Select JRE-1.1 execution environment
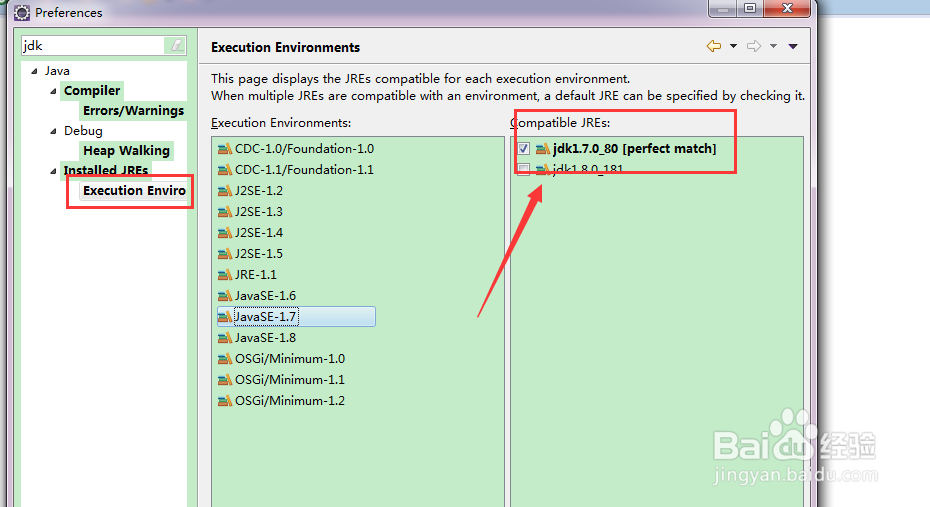 256,275
